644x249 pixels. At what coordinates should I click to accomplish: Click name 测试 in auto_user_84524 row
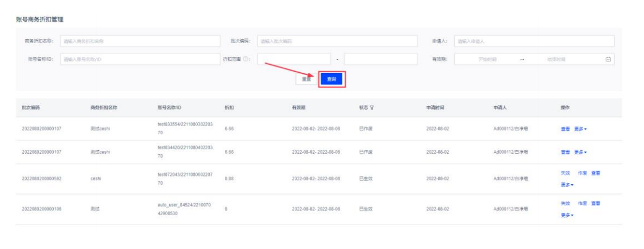(x=95, y=209)
